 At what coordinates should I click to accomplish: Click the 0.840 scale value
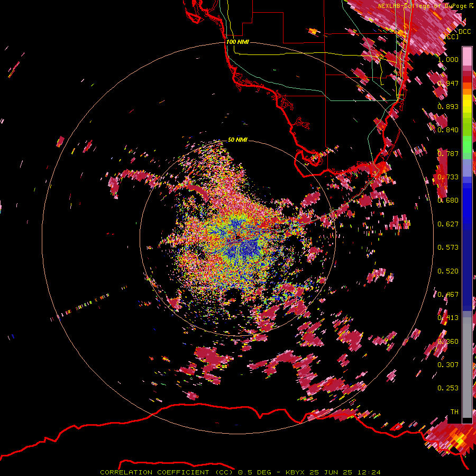click(448, 130)
